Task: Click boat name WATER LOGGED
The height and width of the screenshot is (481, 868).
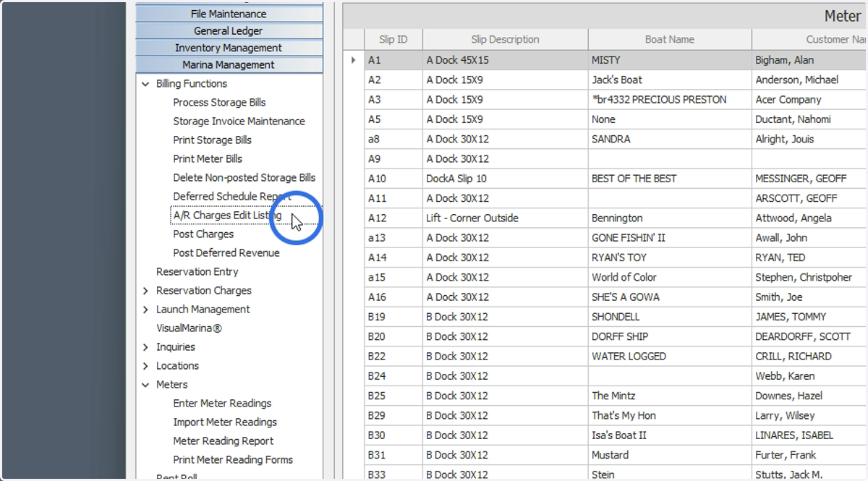Action: click(x=629, y=357)
